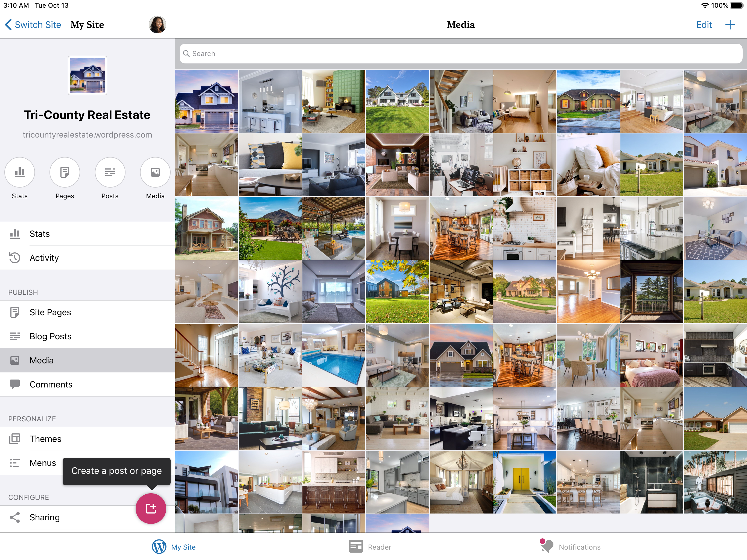Screen dimensions: 747x560
Task: Go back with Switch Site
Action: pos(33,25)
